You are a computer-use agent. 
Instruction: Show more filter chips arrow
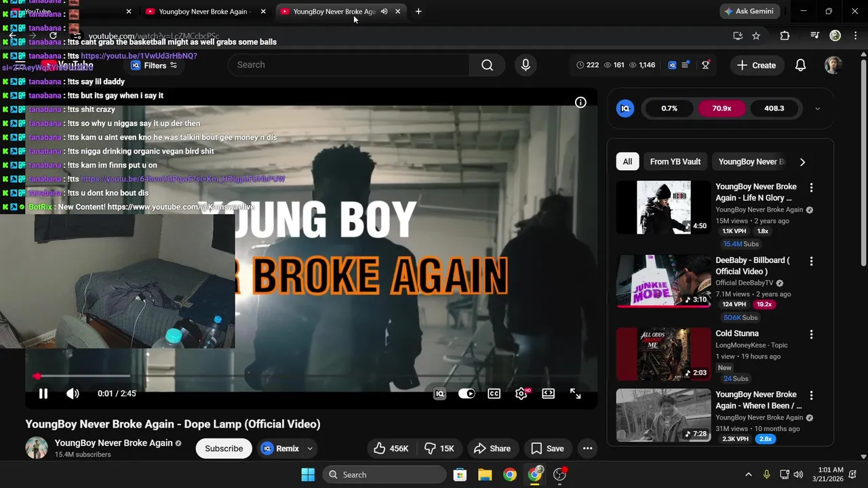click(802, 162)
